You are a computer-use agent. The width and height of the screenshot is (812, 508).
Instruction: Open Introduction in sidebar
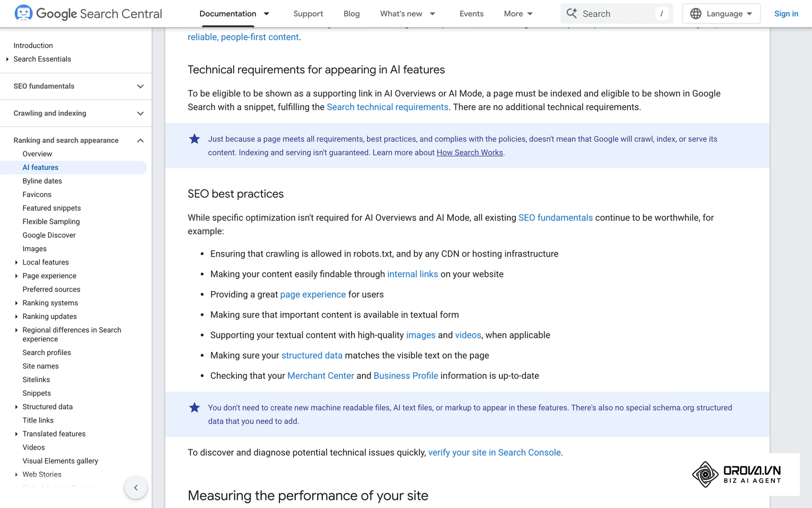pos(33,46)
